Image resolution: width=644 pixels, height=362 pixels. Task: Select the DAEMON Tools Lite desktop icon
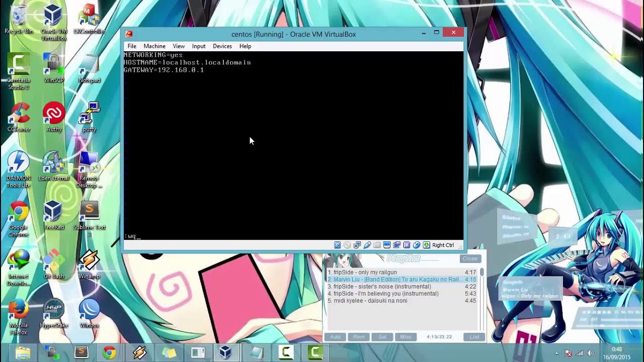pos(19,170)
